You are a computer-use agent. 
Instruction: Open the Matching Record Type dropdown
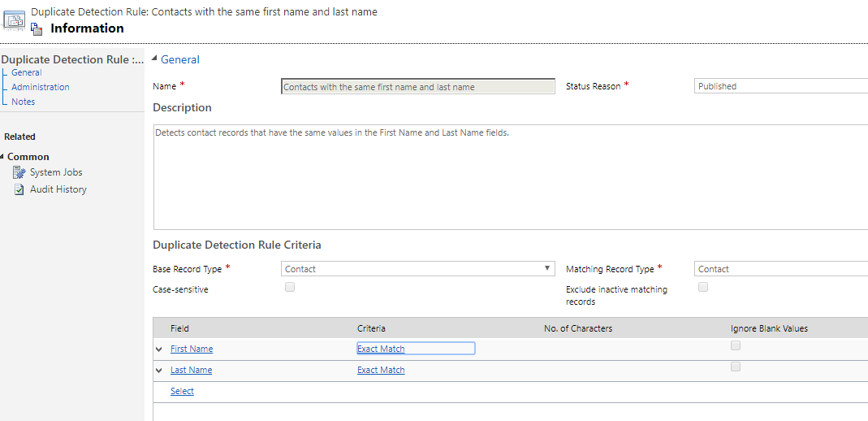click(781, 269)
